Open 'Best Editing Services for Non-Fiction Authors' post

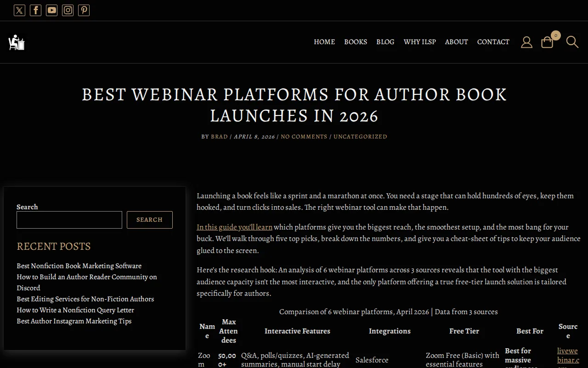tap(85, 299)
